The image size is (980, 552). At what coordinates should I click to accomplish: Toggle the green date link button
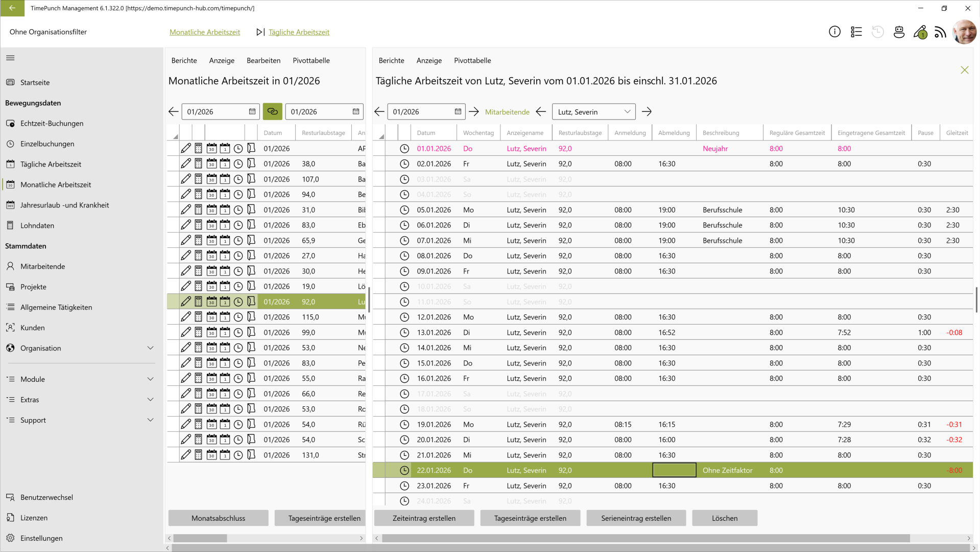pyautogui.click(x=272, y=111)
